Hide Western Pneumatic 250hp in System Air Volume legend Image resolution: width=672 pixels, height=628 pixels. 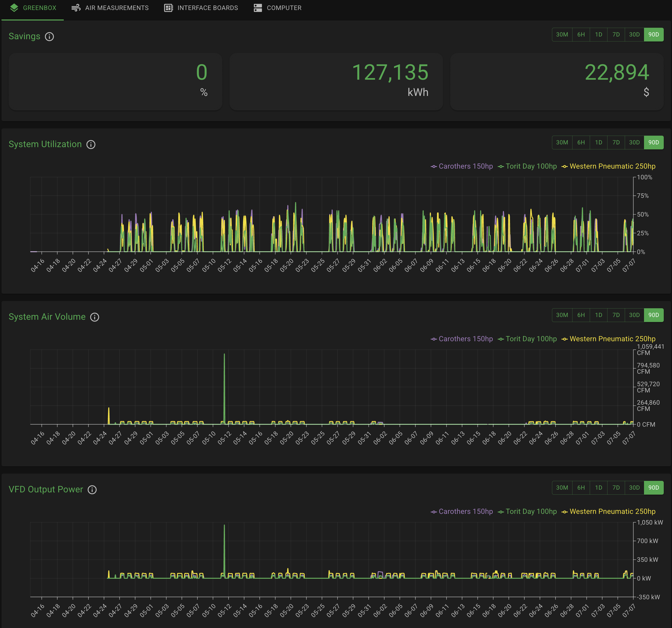608,339
